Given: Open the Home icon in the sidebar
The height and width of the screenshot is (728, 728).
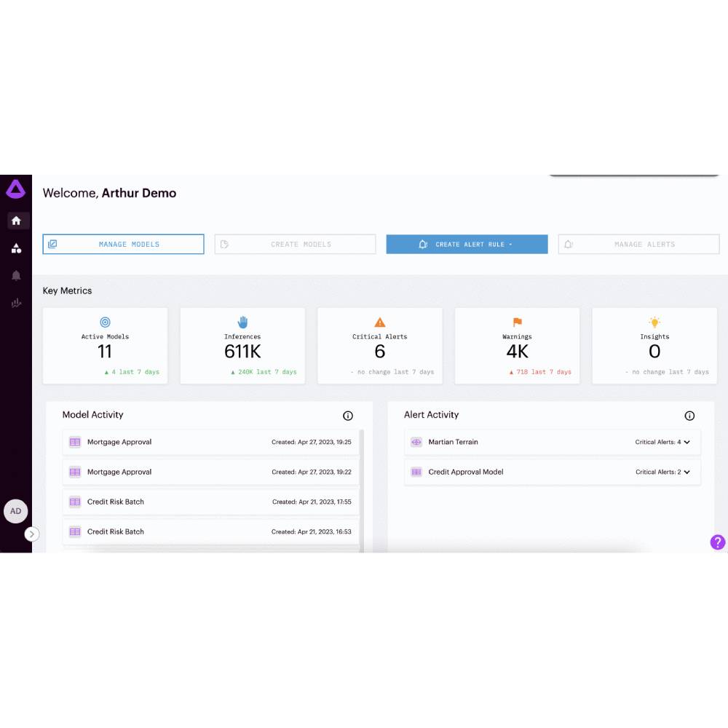Looking at the screenshot, I should [16, 221].
